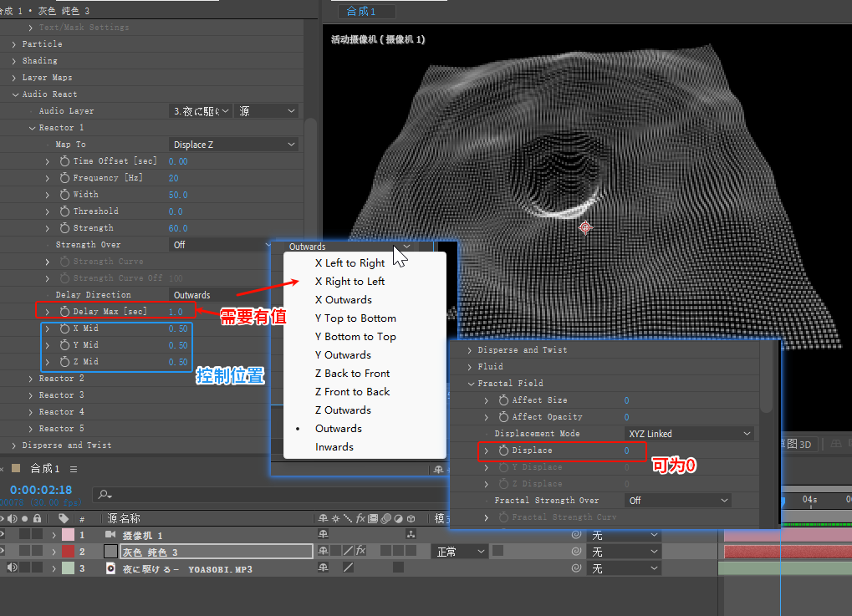Open the Delay Direction Outwards dropdown
Viewport: 852px width, 616px height.
220,295
